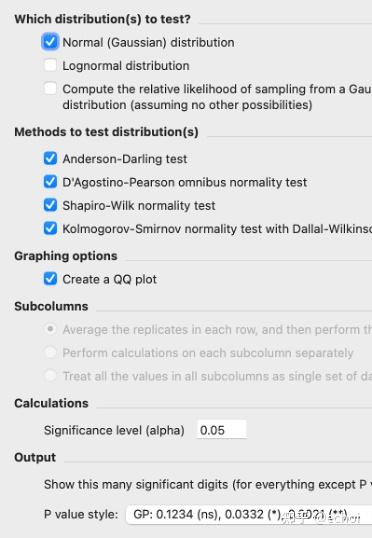Image resolution: width=372 pixels, height=538 pixels.
Task: Click the 'Calculations' section heading
Action: 51,403
